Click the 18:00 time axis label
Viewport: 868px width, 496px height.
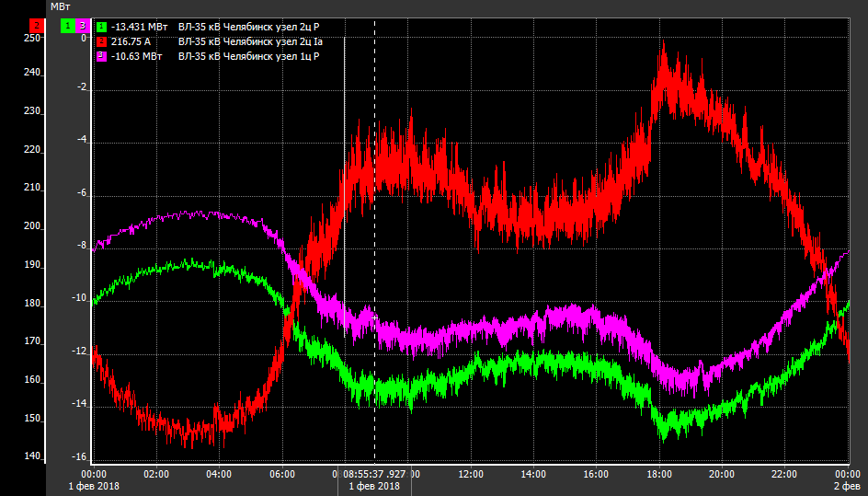659,475
